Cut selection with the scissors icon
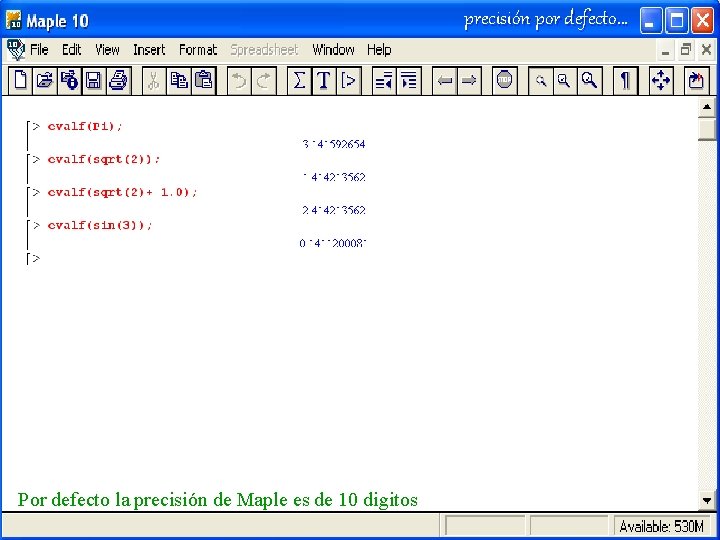Screen dimensions: 720x540 [x=154, y=81]
